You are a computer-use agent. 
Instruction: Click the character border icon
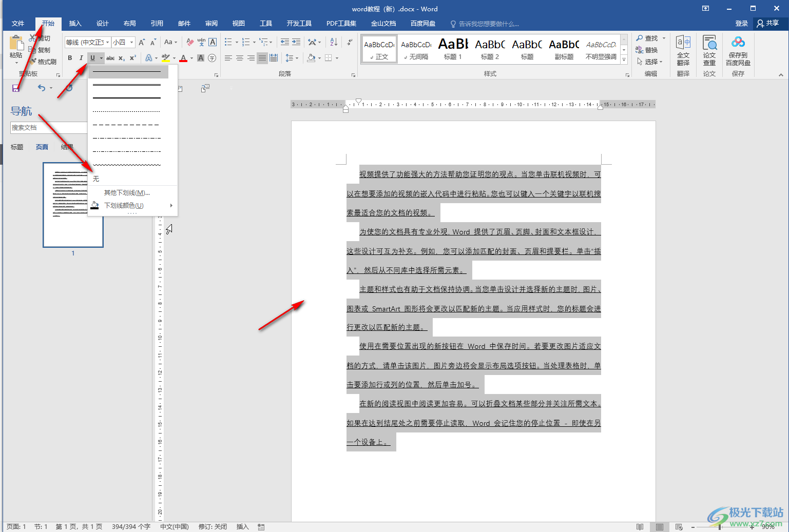[213, 42]
